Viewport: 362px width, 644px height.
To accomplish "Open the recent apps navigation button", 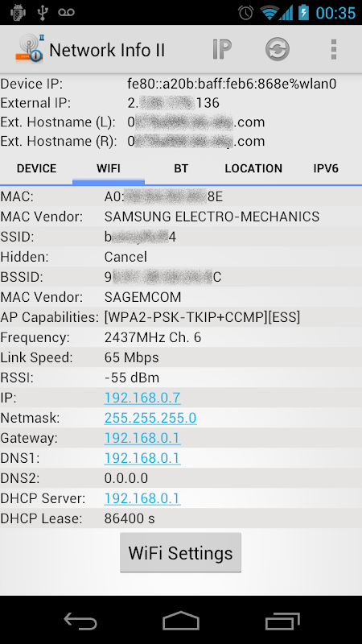I will point(282,621).
